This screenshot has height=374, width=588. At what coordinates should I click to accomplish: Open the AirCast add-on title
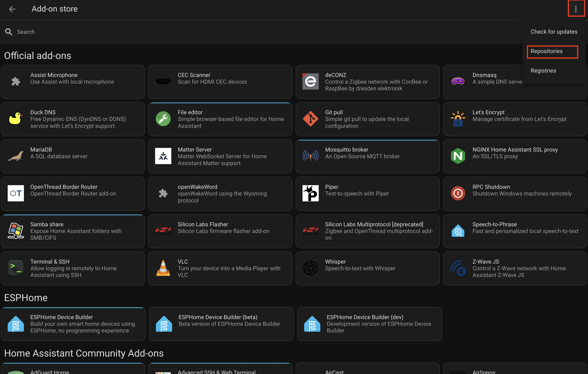click(x=334, y=372)
